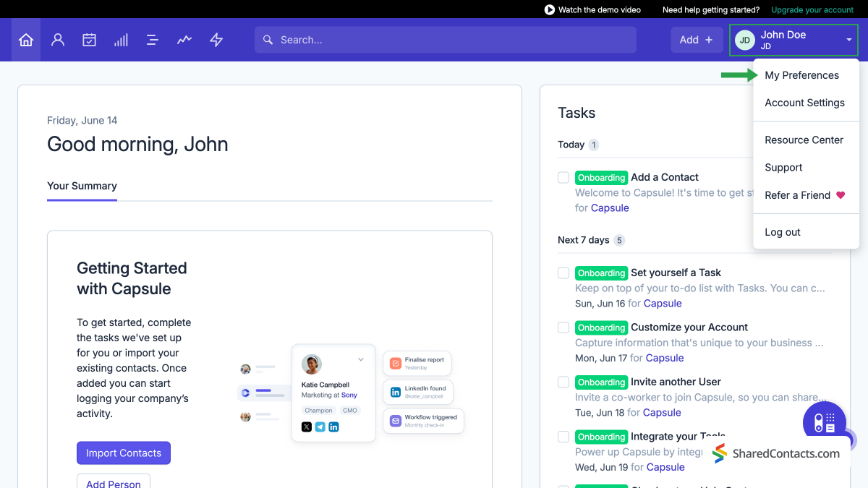Image resolution: width=868 pixels, height=488 pixels.
Task: Open the Invite another User task title
Action: click(676, 382)
